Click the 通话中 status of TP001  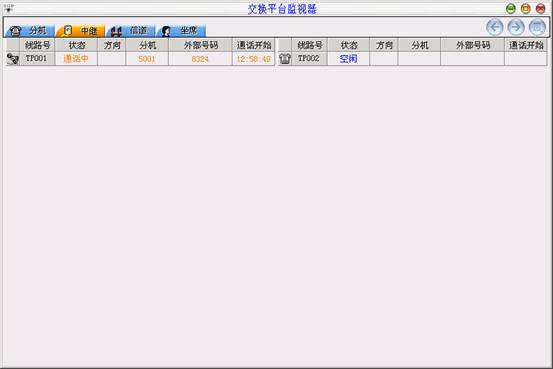[76, 59]
